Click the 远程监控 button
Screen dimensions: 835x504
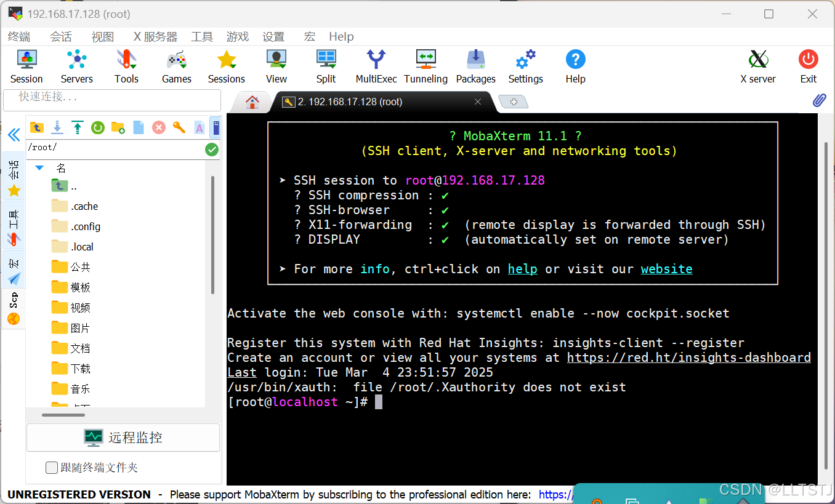pos(123,438)
